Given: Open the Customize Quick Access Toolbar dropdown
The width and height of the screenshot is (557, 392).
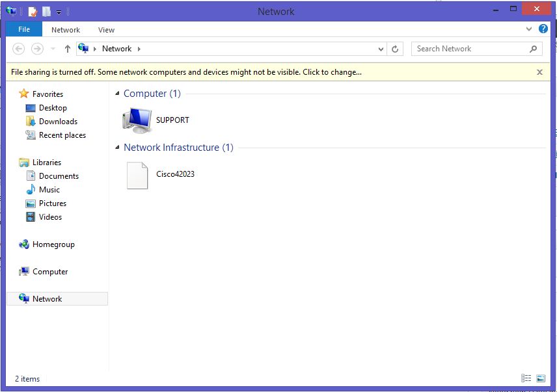Looking at the screenshot, I should pyautogui.click(x=59, y=12).
